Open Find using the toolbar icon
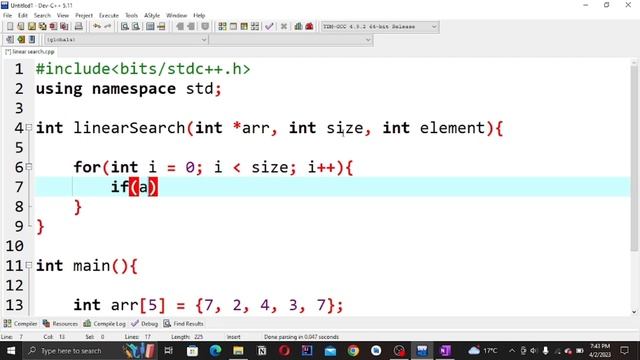 [125, 27]
